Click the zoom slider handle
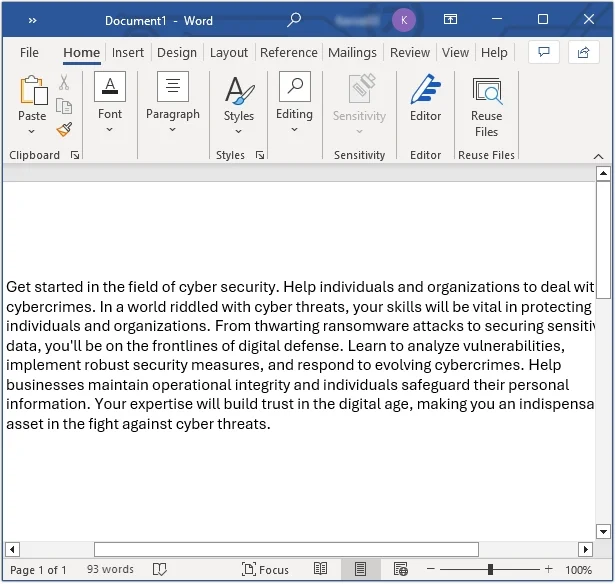The image size is (616, 584). [x=490, y=569]
